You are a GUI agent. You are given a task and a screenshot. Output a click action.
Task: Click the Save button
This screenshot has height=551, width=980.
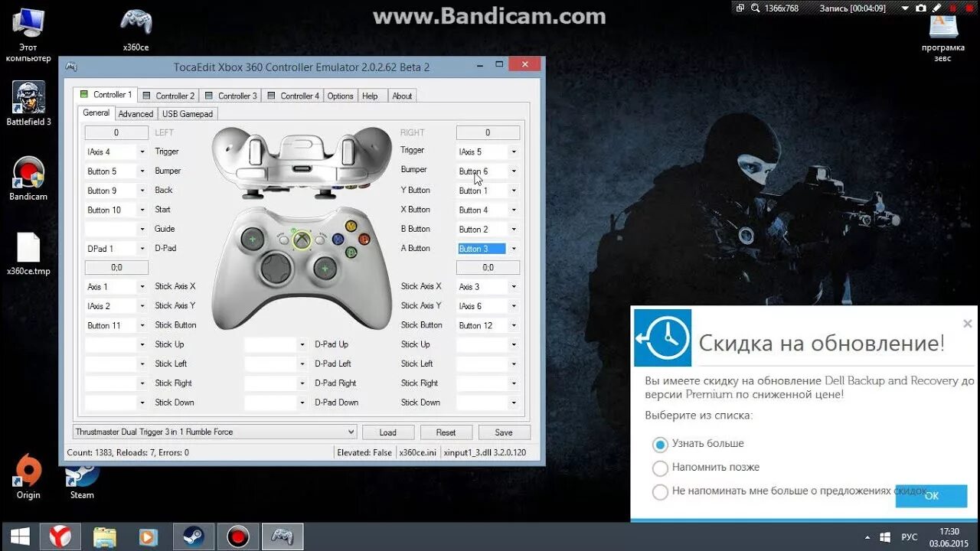pos(504,432)
